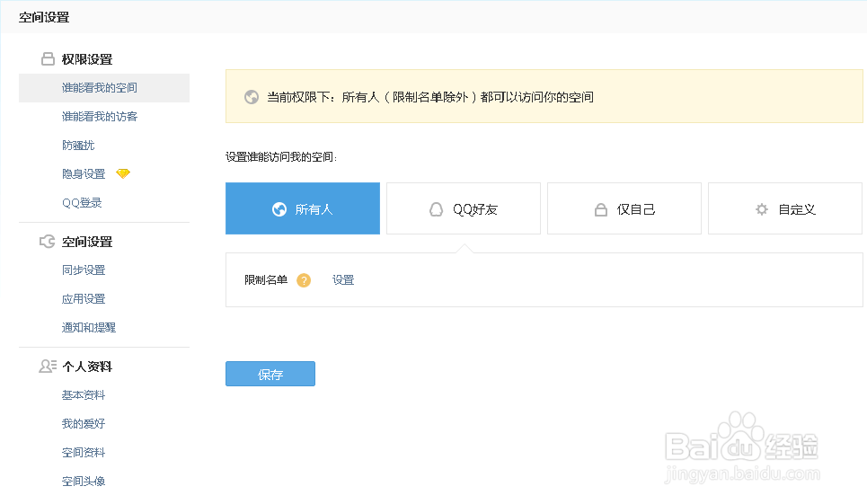Viewport: 867px width, 504px height.
Task: Open 防骚扰 settings
Action: coord(78,146)
